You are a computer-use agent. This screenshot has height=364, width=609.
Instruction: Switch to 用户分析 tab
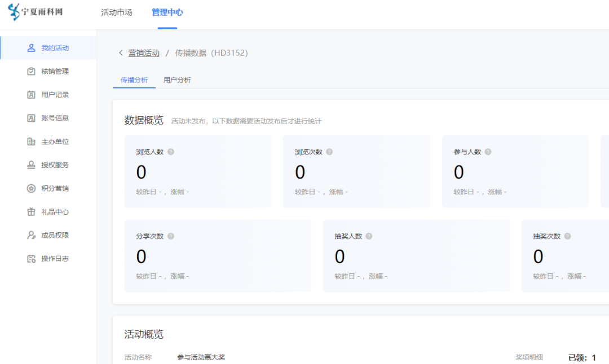pos(177,80)
